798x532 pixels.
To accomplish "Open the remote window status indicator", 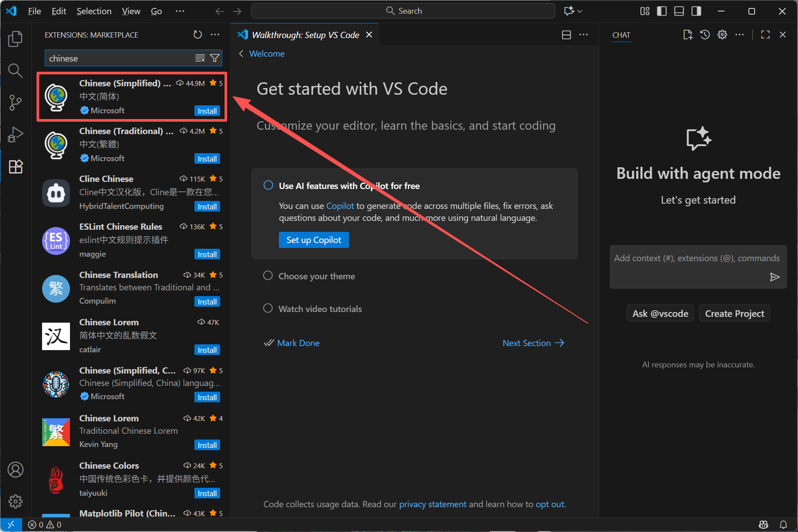I will pyautogui.click(x=11, y=524).
